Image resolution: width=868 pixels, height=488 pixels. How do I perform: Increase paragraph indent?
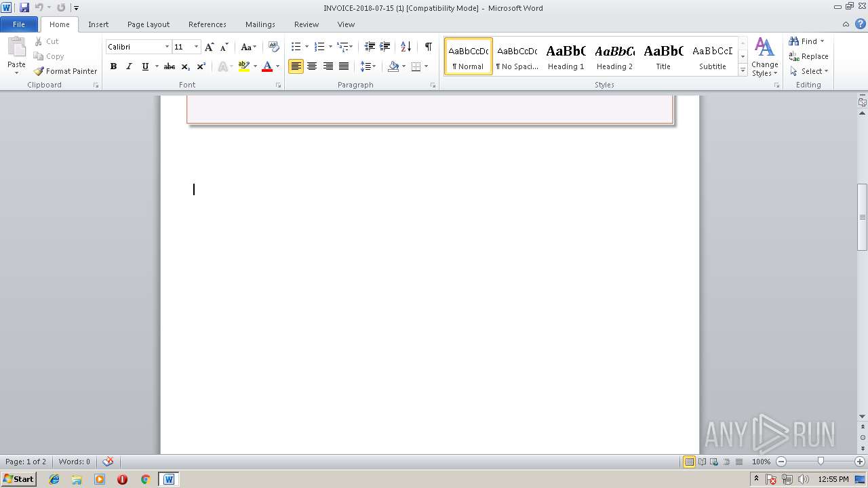tap(384, 47)
